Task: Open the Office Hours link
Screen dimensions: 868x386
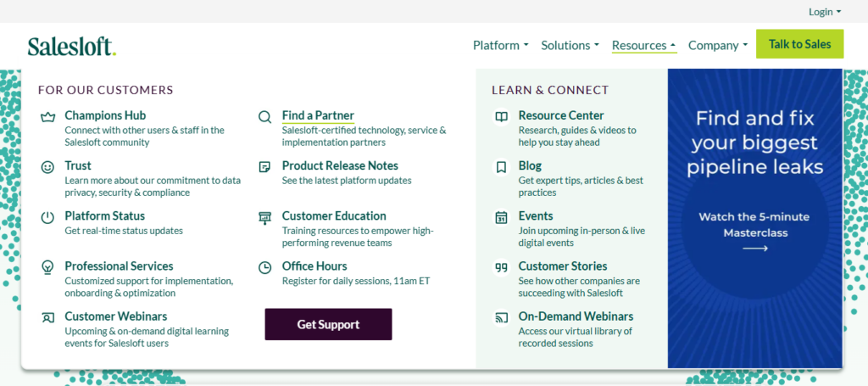Action: tap(314, 266)
